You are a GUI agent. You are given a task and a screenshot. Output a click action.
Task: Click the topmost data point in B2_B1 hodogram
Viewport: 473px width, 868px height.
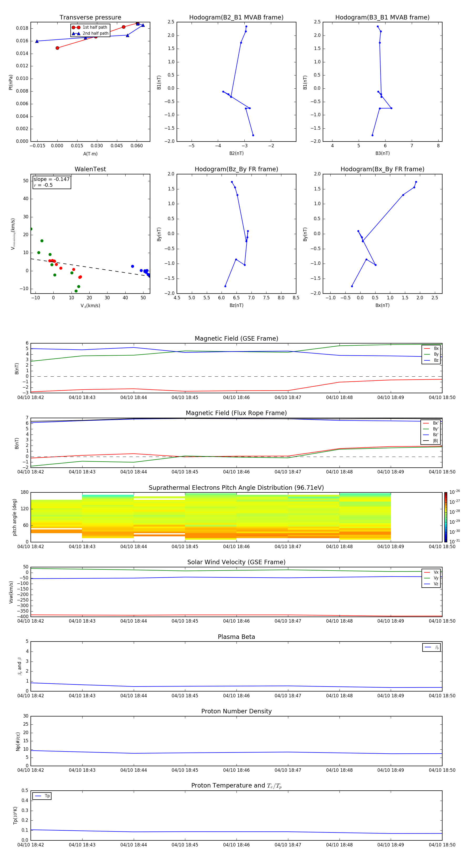246,26
